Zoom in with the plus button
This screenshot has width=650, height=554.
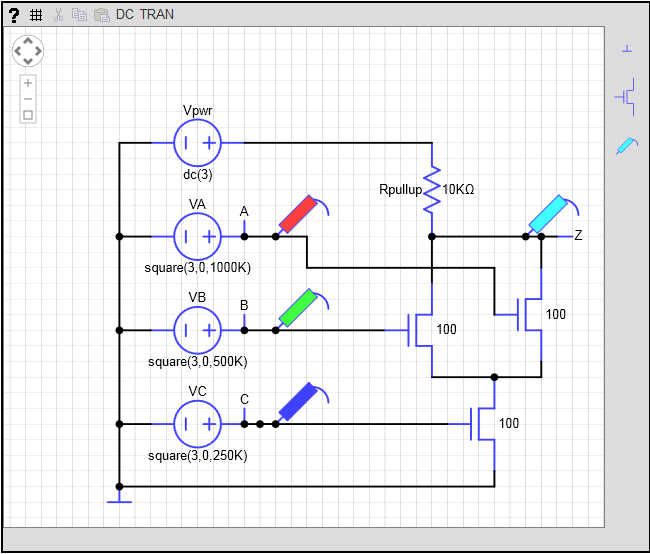(x=28, y=83)
